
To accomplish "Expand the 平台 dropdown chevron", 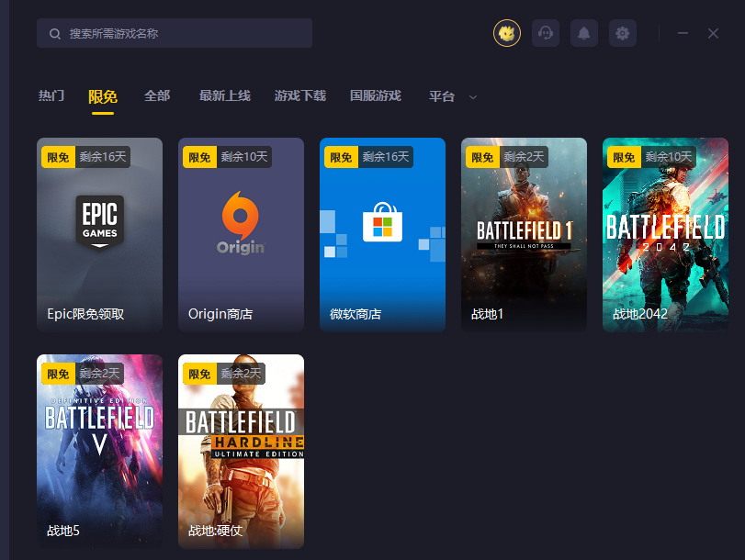I will point(473,97).
